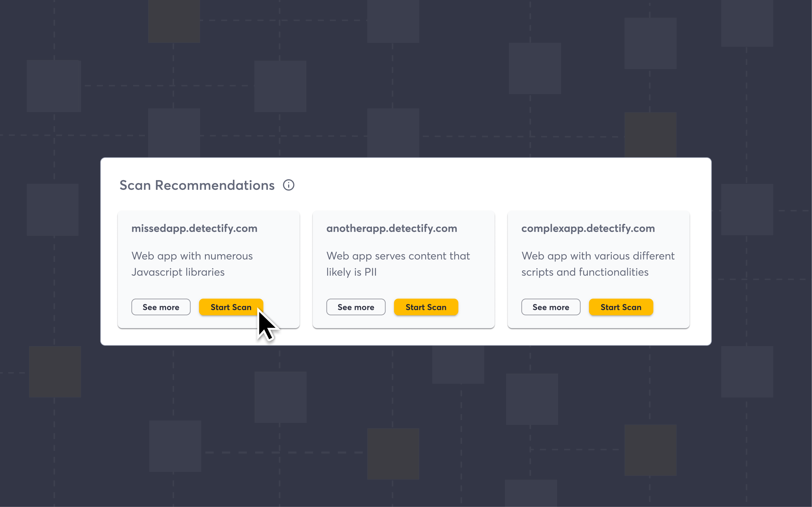
Task: Click the missedapp.detectify.com domain title
Action: (x=195, y=228)
